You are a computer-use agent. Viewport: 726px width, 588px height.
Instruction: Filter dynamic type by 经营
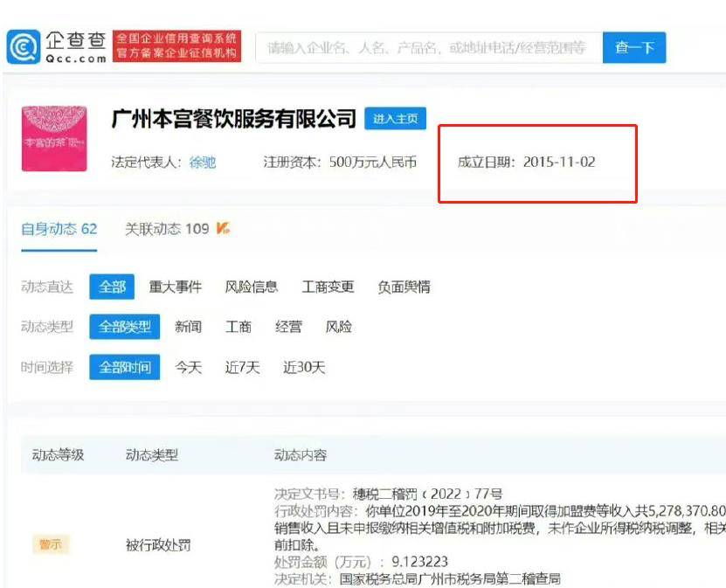(x=288, y=327)
